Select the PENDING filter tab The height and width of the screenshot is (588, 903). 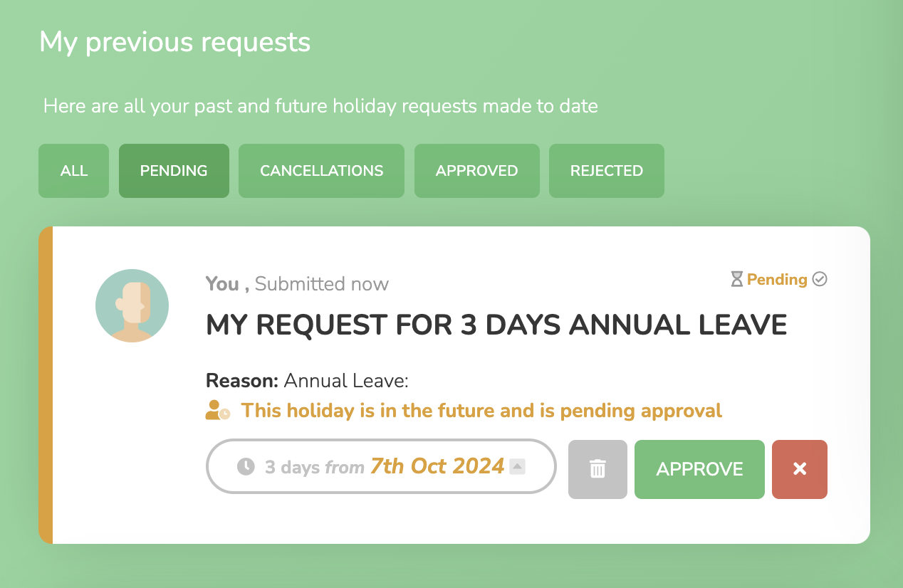point(174,171)
